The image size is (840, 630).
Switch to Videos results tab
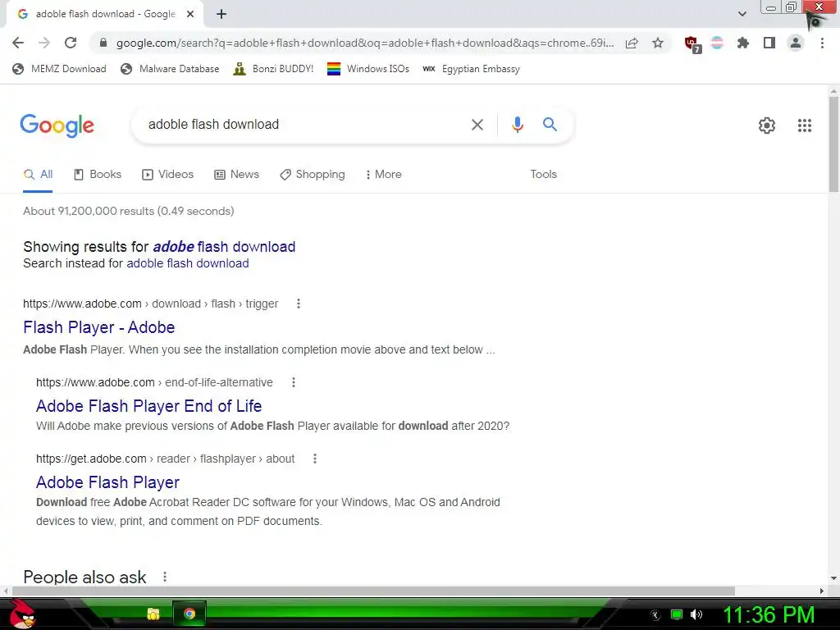coord(167,175)
